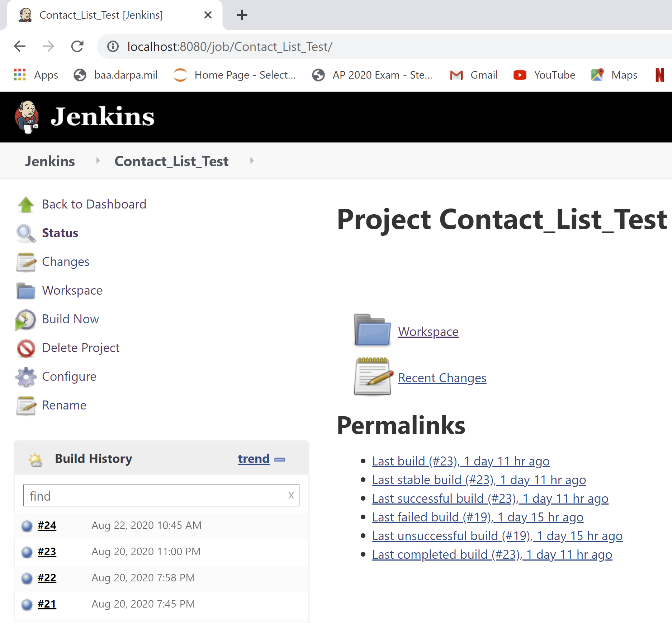Open Gmail from bookmarks bar
Viewport: 672px width, 623px height.
pos(473,75)
